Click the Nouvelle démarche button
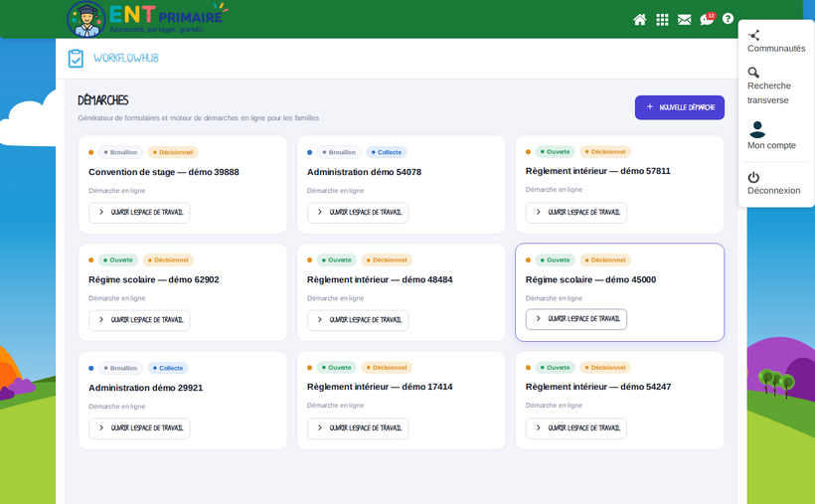The width and height of the screenshot is (815, 504). tap(680, 107)
